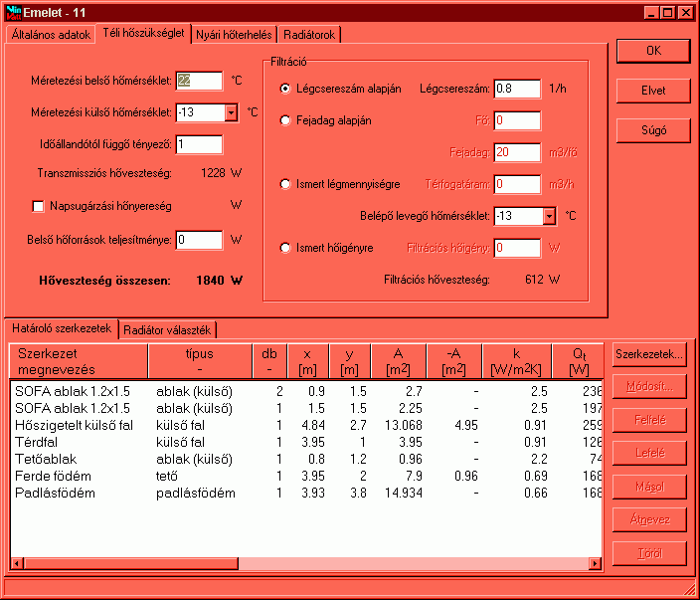Minimize the Emelet - 11 window
Image resolution: width=700 pixels, height=600 pixels.
pos(652,13)
